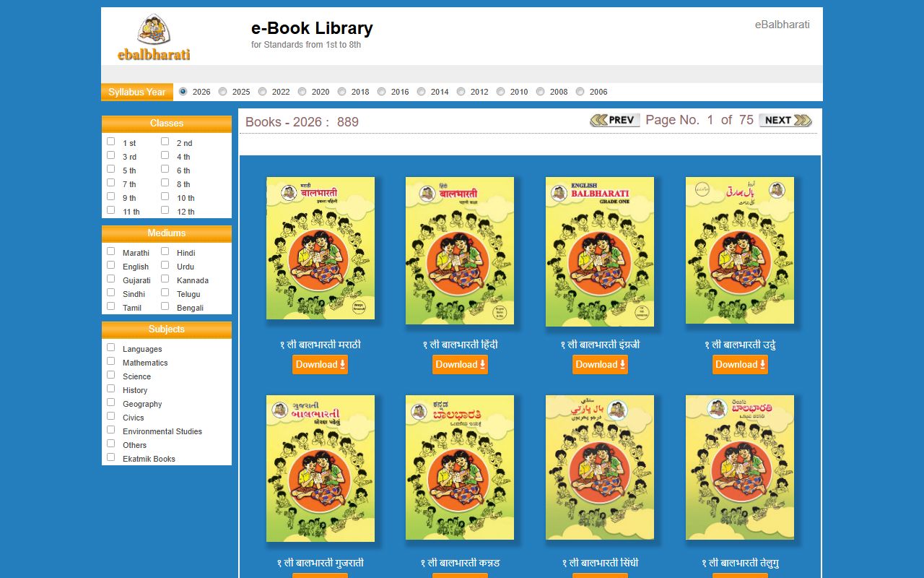Click the '१ ली बालभारती तेलुगु' title
The image size is (924, 578).
[x=740, y=563]
